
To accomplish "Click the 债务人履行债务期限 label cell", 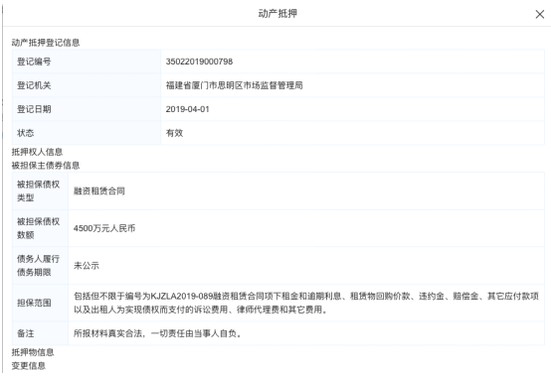I will [40, 266].
